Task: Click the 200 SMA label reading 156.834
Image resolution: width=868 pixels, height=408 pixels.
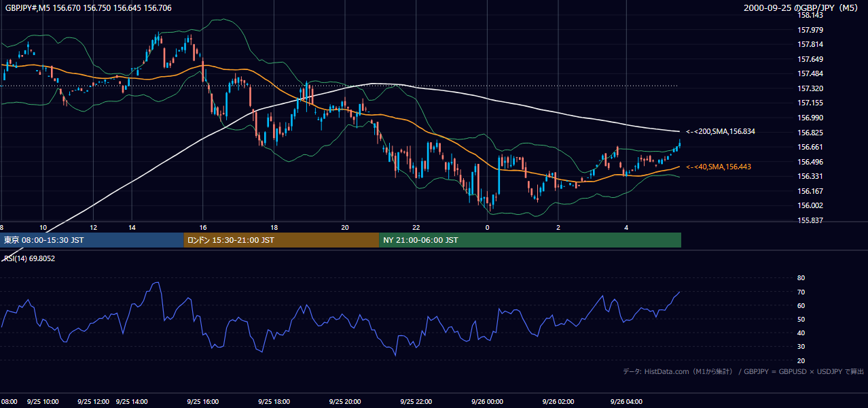Action: pos(721,131)
